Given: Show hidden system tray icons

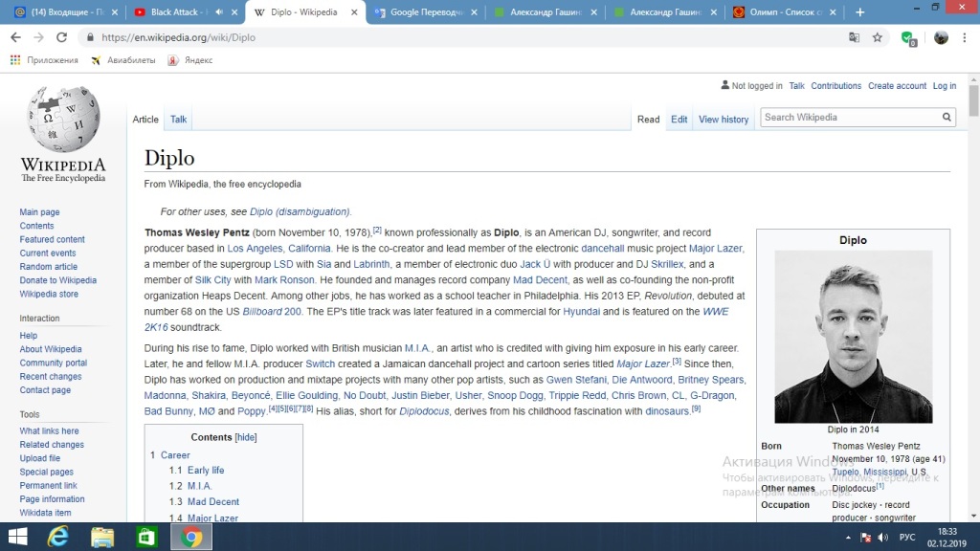Looking at the screenshot, I should tap(848, 538).
